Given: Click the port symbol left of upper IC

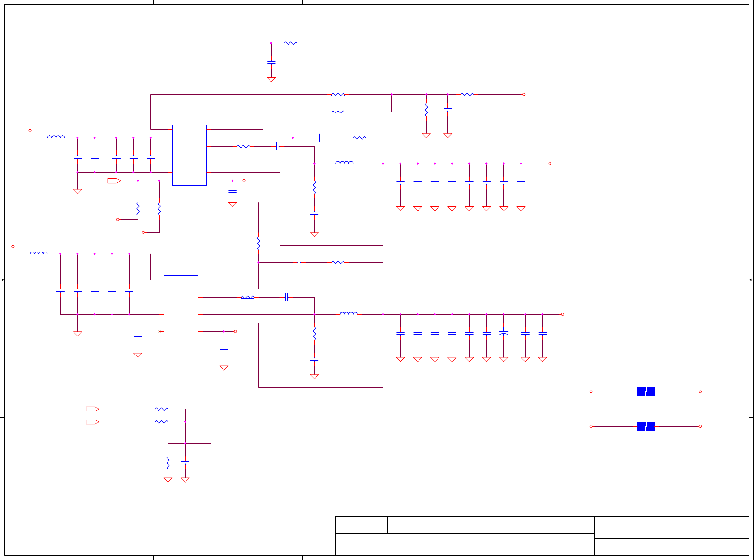Looking at the screenshot, I should coord(114,181).
